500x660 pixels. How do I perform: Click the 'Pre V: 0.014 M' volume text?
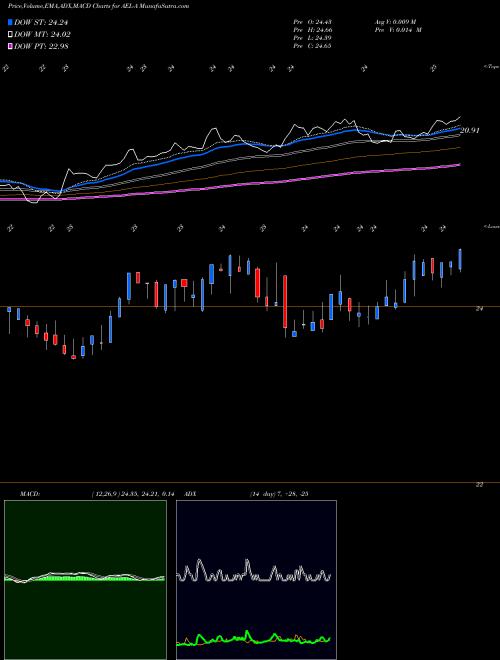coord(398,30)
